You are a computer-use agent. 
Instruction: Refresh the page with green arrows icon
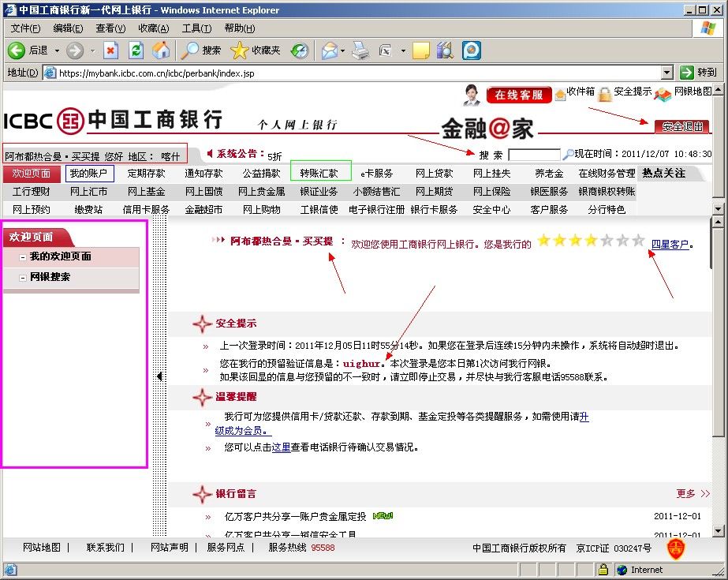pyautogui.click(x=136, y=51)
